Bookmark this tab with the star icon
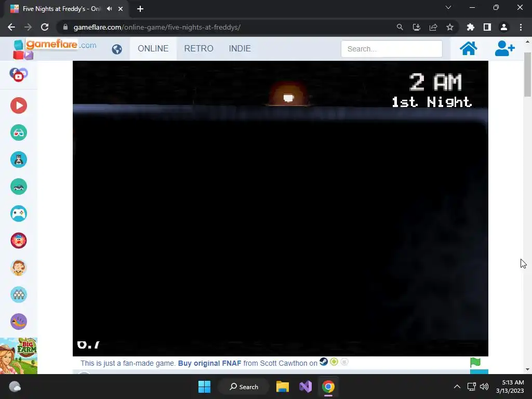Screen dimensions: 532x399 (450, 27)
